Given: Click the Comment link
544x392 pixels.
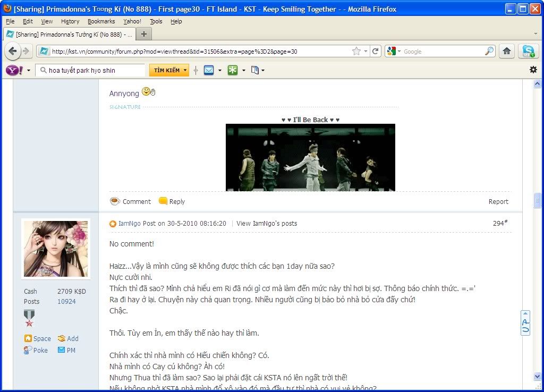Looking at the screenshot, I should coord(137,201).
